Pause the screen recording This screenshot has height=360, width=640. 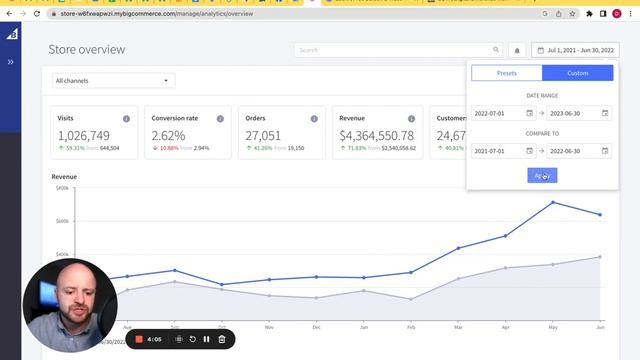(x=207, y=339)
